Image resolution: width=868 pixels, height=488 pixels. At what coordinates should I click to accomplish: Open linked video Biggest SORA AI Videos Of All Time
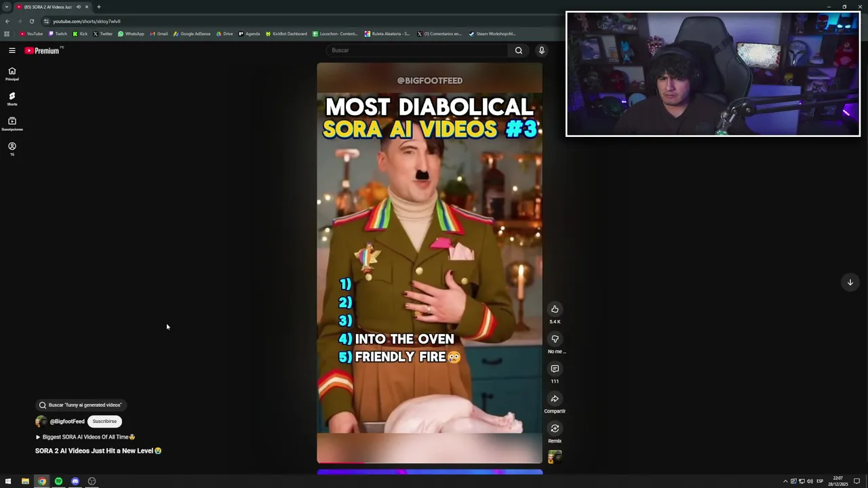point(85,437)
